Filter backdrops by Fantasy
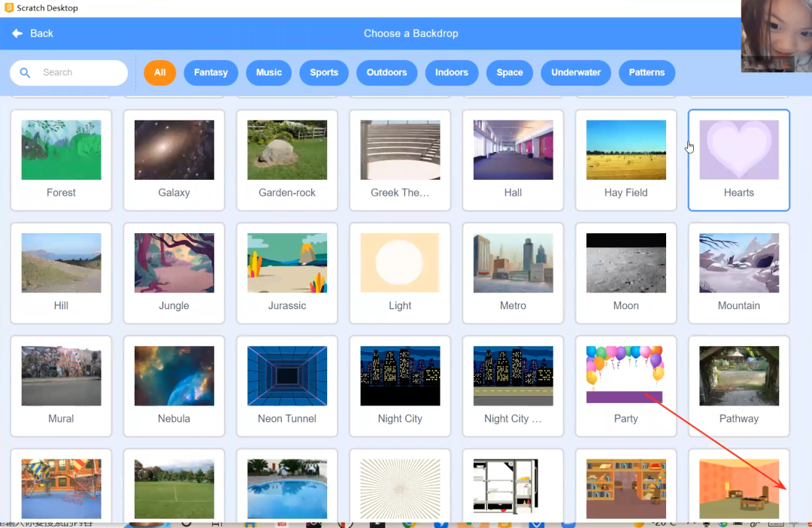Image resolution: width=812 pixels, height=528 pixels. 211,72
